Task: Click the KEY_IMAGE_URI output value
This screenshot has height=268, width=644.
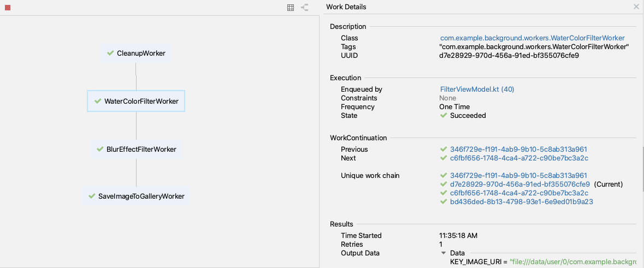Action: tap(572, 262)
